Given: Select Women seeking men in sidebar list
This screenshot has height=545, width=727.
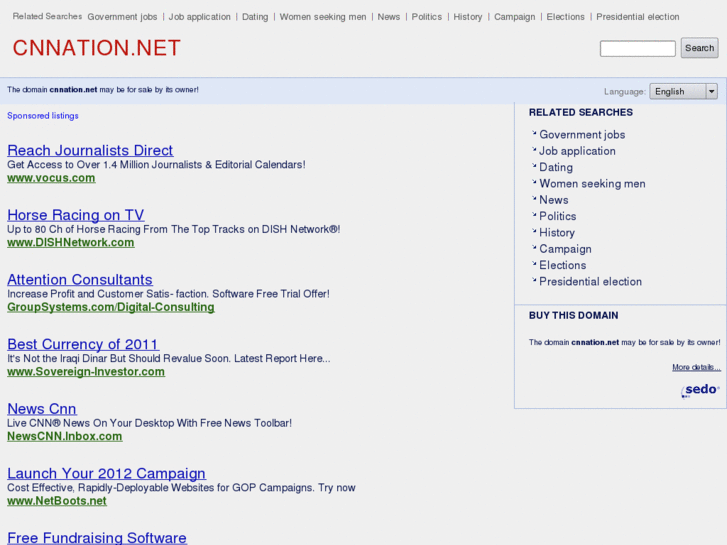Looking at the screenshot, I should (592, 184).
